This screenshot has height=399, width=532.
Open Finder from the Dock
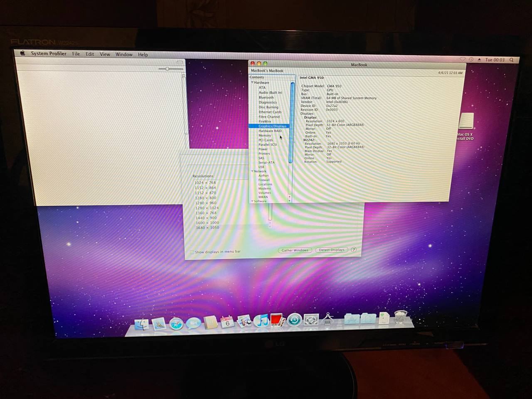pos(142,324)
